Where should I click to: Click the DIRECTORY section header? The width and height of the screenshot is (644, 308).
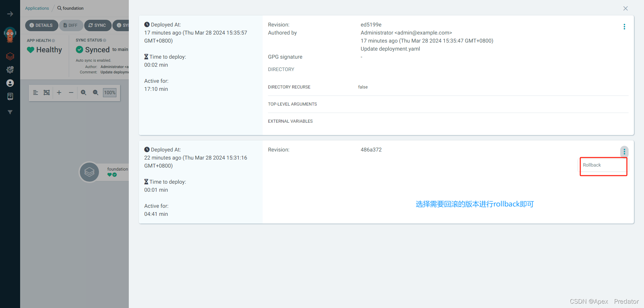pyautogui.click(x=281, y=69)
